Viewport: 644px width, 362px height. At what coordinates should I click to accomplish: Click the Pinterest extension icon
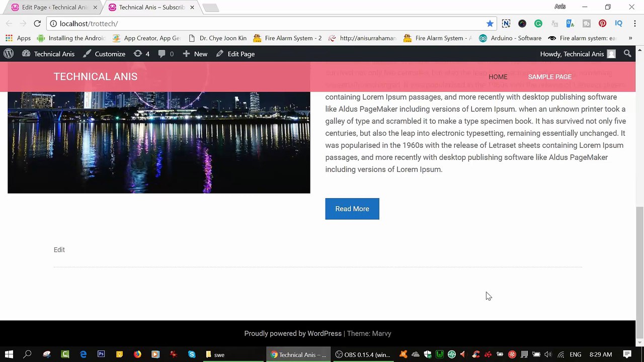[603, 24]
